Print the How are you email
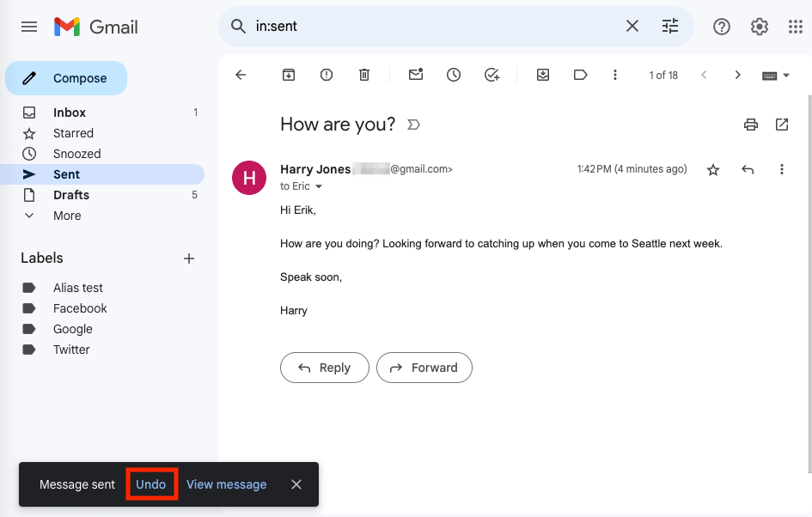The height and width of the screenshot is (517, 812). [x=750, y=125]
